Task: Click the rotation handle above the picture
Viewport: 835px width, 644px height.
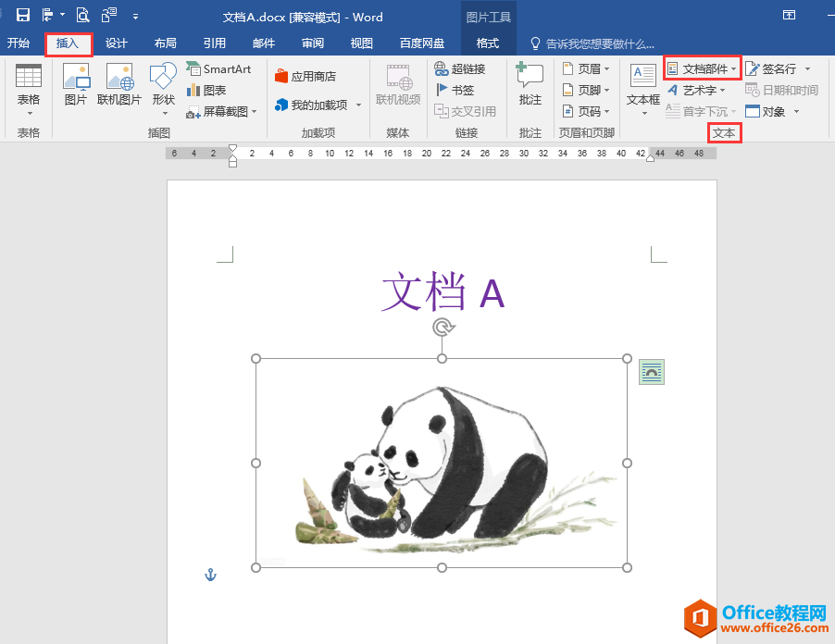Action: pos(442,328)
